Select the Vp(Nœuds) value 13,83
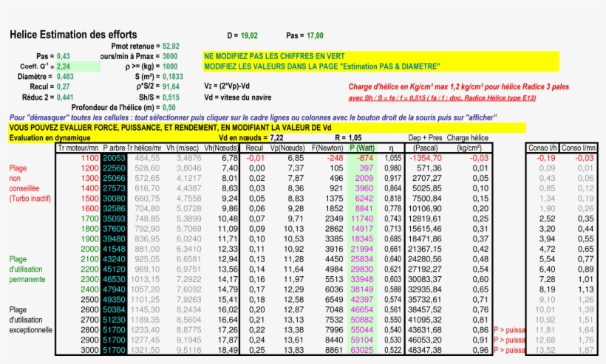Image resolution: width=606 pixels, height=364 pixels. (x=293, y=350)
